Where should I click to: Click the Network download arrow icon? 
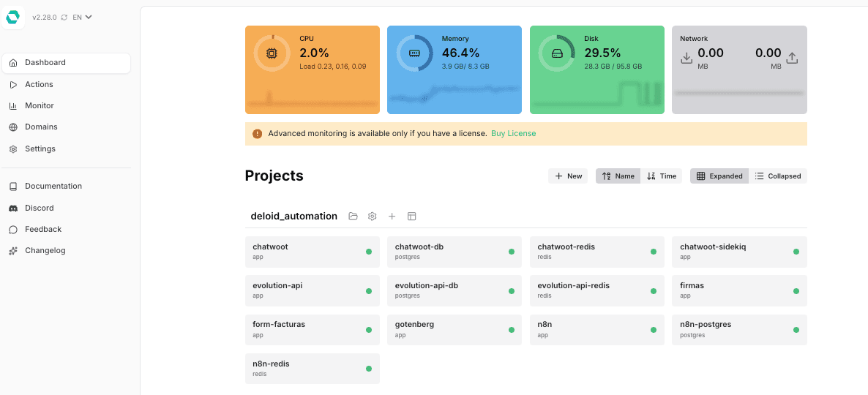point(686,58)
